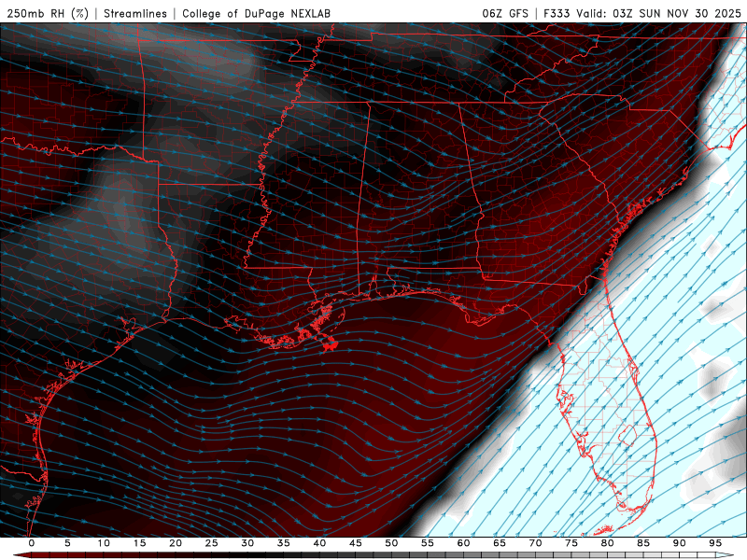
Task: Select the "70" legend tick label
Action: coord(535,543)
